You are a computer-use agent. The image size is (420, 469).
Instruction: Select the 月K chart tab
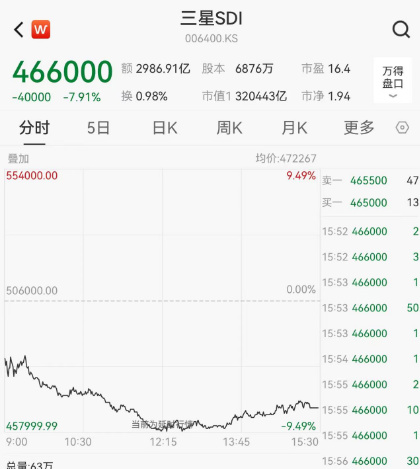tap(294, 128)
